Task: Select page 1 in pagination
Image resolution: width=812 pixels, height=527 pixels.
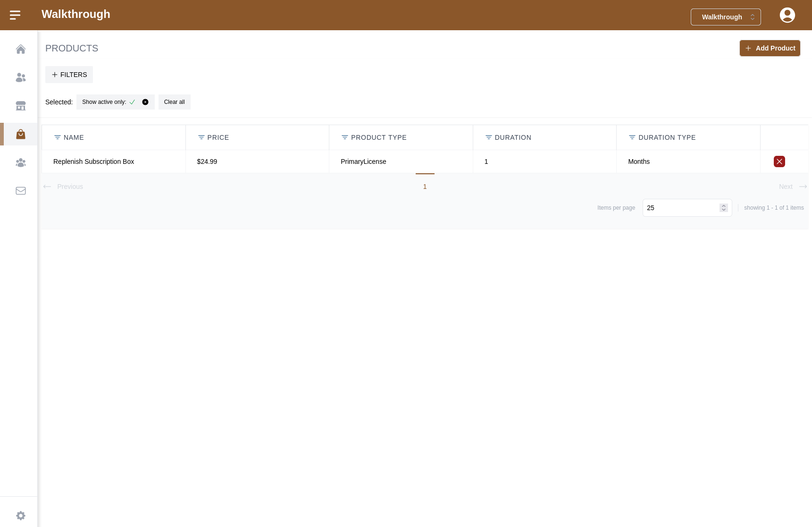Action: click(x=425, y=187)
